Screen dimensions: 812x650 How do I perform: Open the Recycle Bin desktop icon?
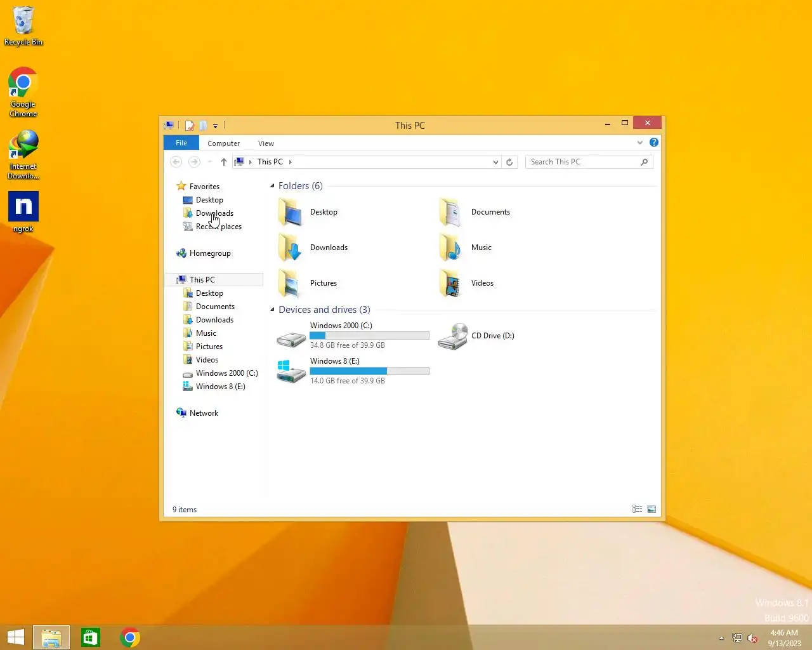click(x=23, y=25)
